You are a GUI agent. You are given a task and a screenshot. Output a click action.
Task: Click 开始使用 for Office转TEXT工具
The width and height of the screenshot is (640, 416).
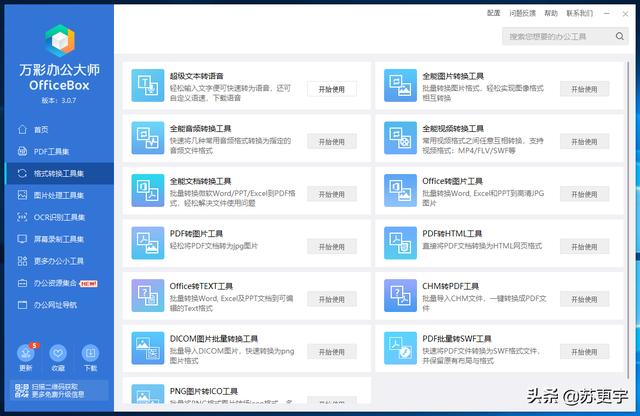coord(332,299)
